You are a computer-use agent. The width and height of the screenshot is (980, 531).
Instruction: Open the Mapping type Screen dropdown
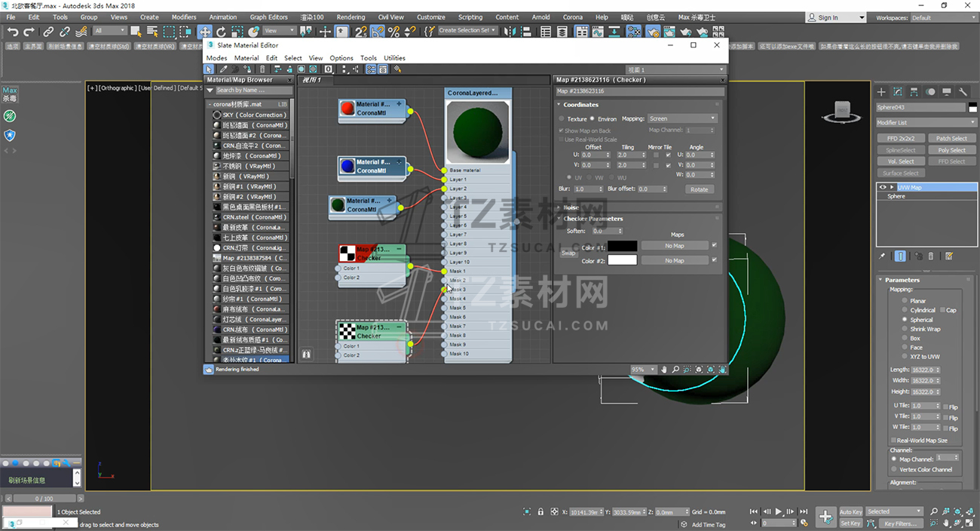(681, 118)
